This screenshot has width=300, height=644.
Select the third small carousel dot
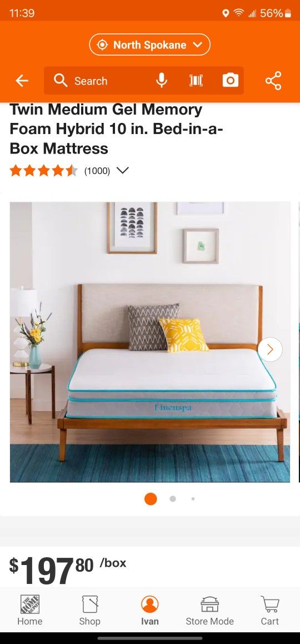click(x=193, y=499)
